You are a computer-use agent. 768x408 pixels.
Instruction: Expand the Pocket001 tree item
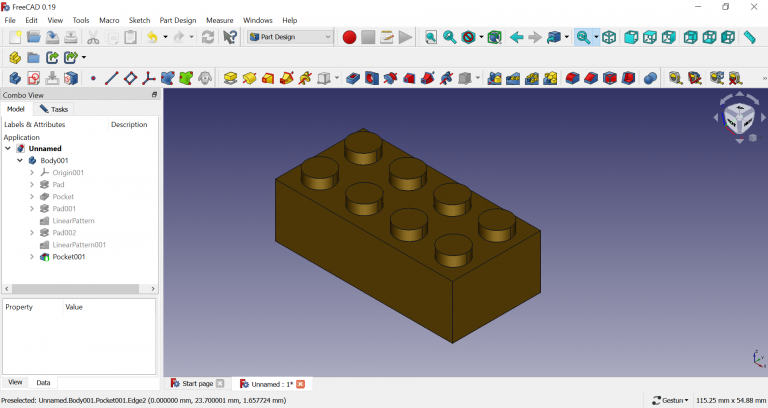coord(32,257)
